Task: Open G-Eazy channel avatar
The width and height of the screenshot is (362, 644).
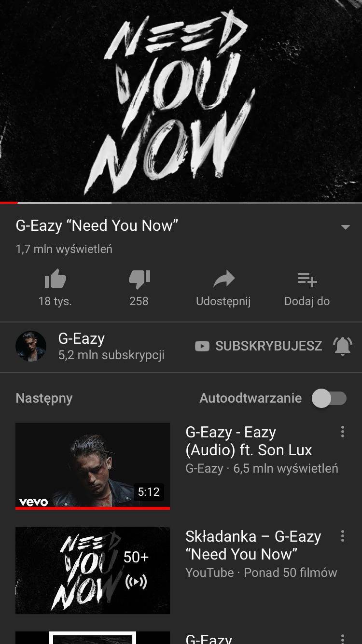Action: click(x=31, y=346)
